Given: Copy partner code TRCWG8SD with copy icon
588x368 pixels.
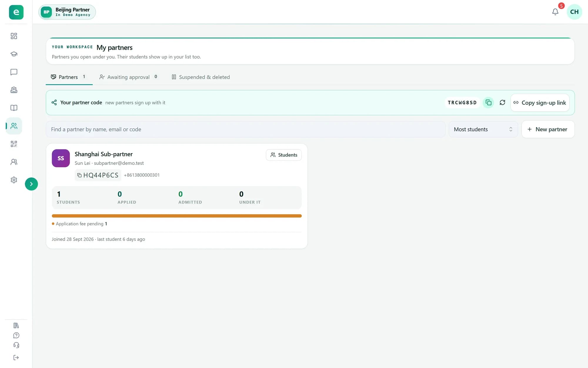Looking at the screenshot, I should click(x=488, y=102).
